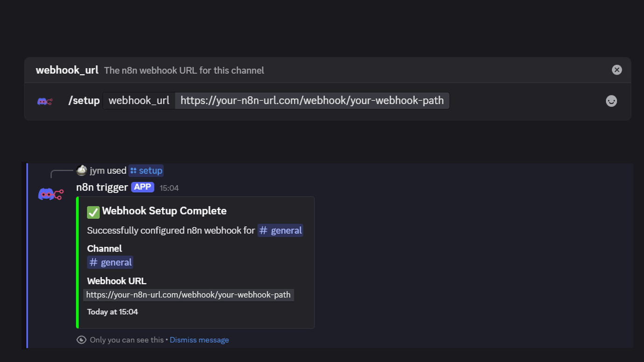
Task: Click the /setup command text
Action: pyautogui.click(x=84, y=100)
